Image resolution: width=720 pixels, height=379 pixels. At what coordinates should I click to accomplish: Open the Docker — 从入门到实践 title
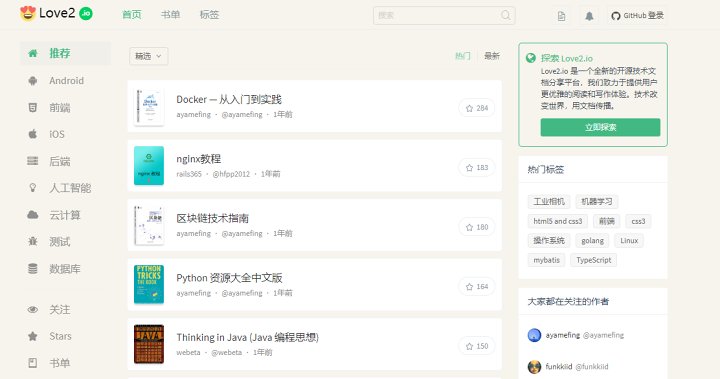pyautogui.click(x=229, y=99)
